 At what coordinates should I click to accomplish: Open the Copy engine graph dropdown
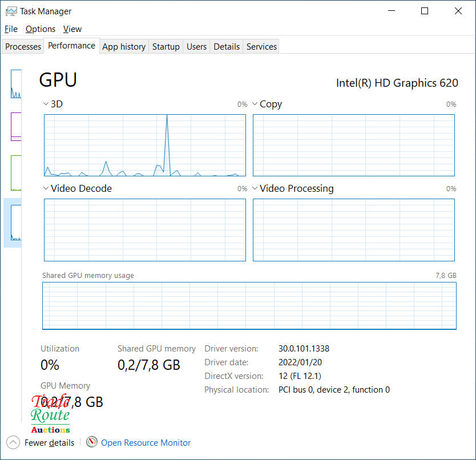tap(255, 104)
